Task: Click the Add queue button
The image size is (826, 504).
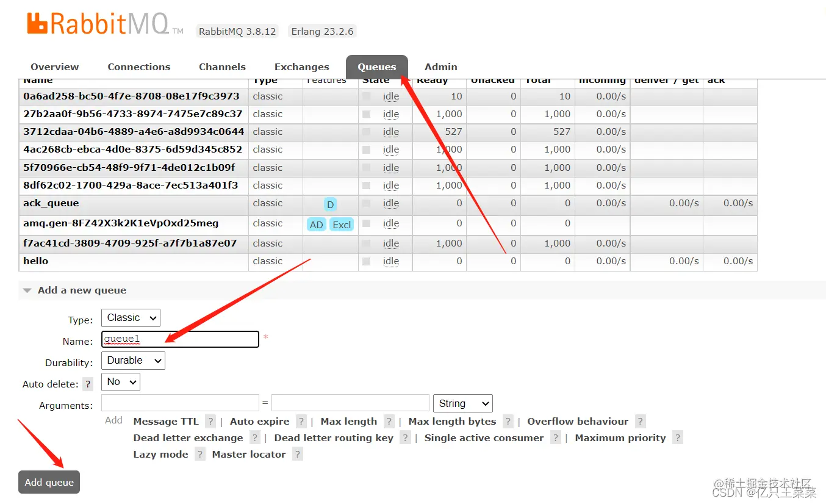Action: click(x=49, y=482)
